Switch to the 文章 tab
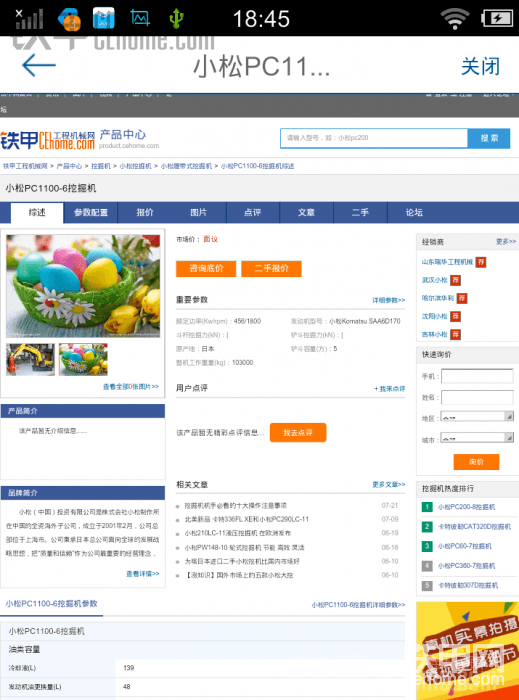 (307, 212)
